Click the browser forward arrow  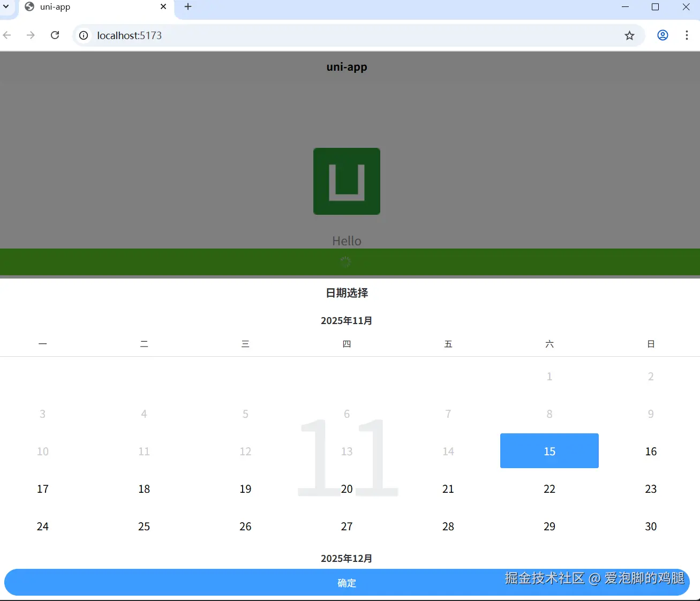pos(31,35)
